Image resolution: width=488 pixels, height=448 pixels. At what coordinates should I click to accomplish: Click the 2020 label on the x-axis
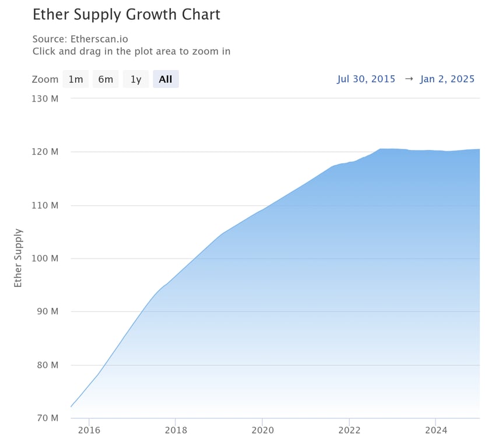pos(263,430)
